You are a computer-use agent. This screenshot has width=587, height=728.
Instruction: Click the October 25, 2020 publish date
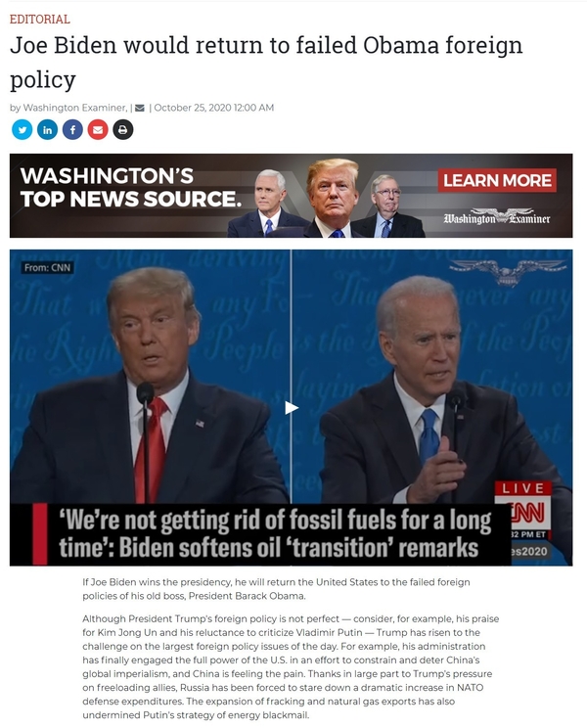214,108
